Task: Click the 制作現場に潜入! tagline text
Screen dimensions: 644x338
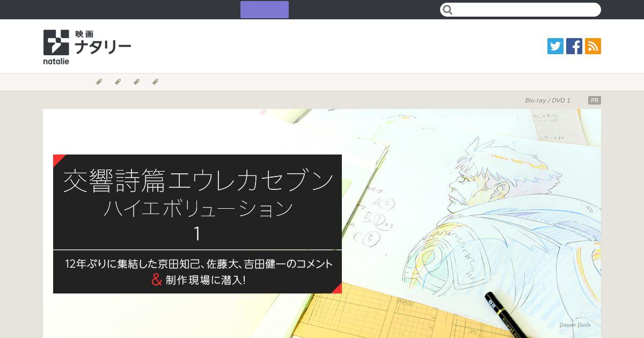Action: tap(206, 280)
